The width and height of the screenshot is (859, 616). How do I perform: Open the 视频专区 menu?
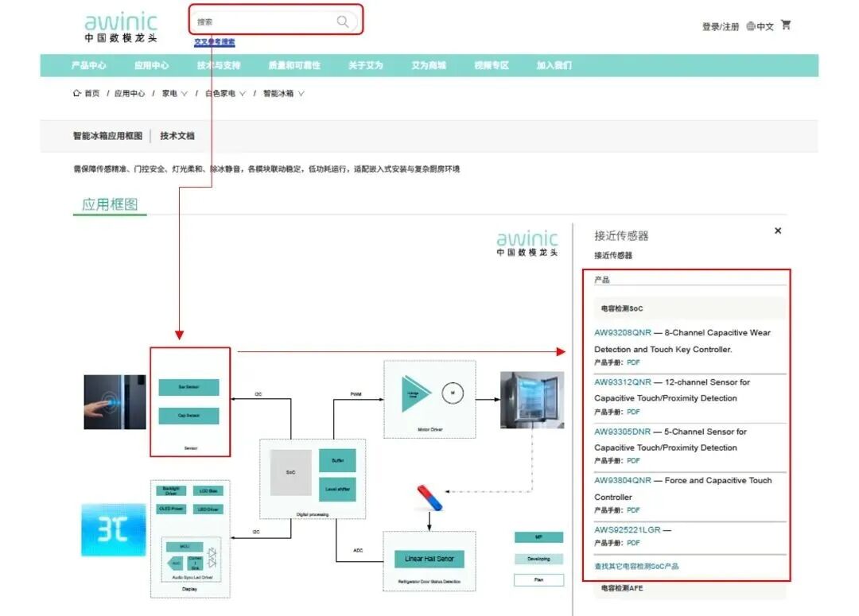492,65
